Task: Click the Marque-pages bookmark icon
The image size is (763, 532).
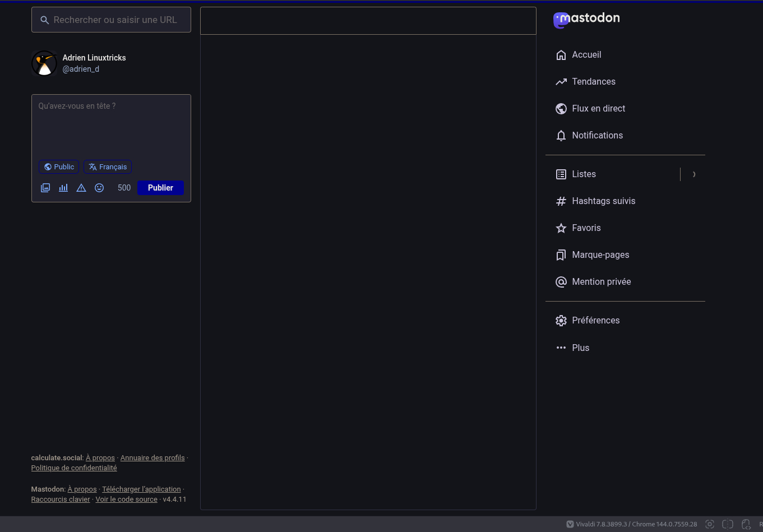Action: click(561, 255)
